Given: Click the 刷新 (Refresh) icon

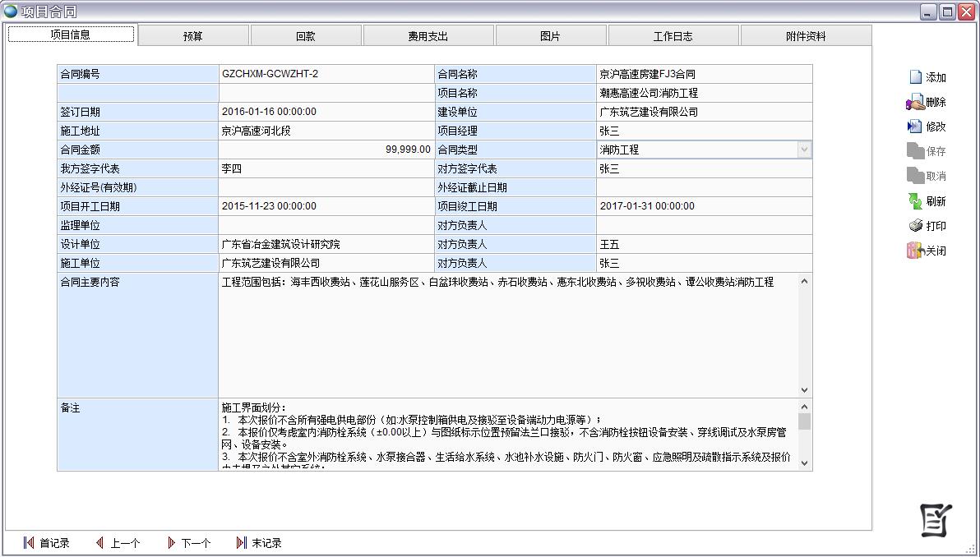Looking at the screenshot, I should pyautogui.click(x=915, y=201).
